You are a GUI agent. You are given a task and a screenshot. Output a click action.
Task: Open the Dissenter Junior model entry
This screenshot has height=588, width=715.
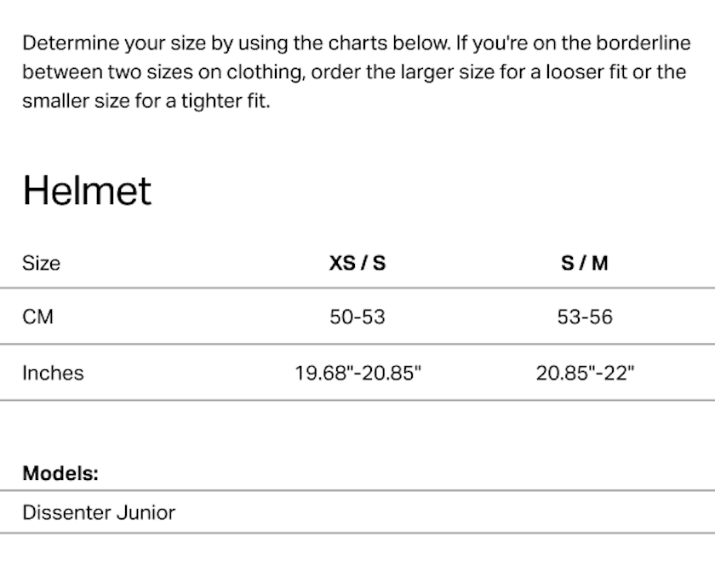pyautogui.click(x=99, y=512)
